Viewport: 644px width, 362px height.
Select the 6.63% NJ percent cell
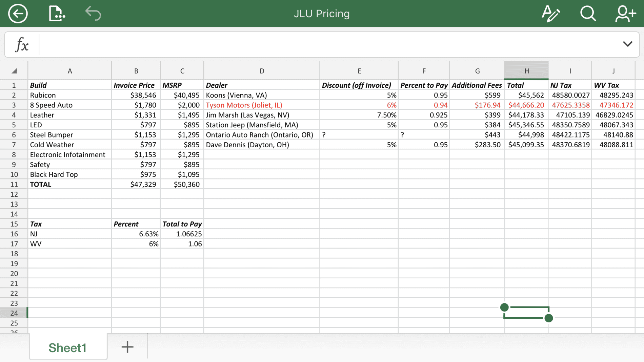[136, 234]
